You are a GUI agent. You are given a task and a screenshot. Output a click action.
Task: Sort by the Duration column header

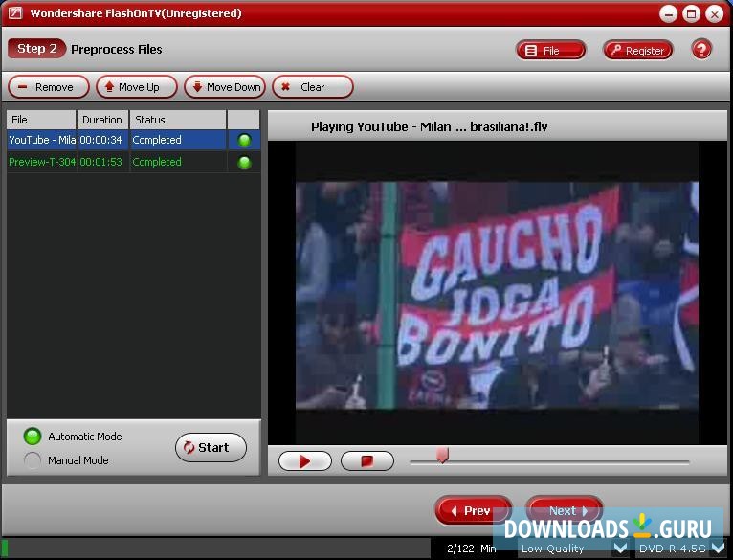(x=102, y=120)
